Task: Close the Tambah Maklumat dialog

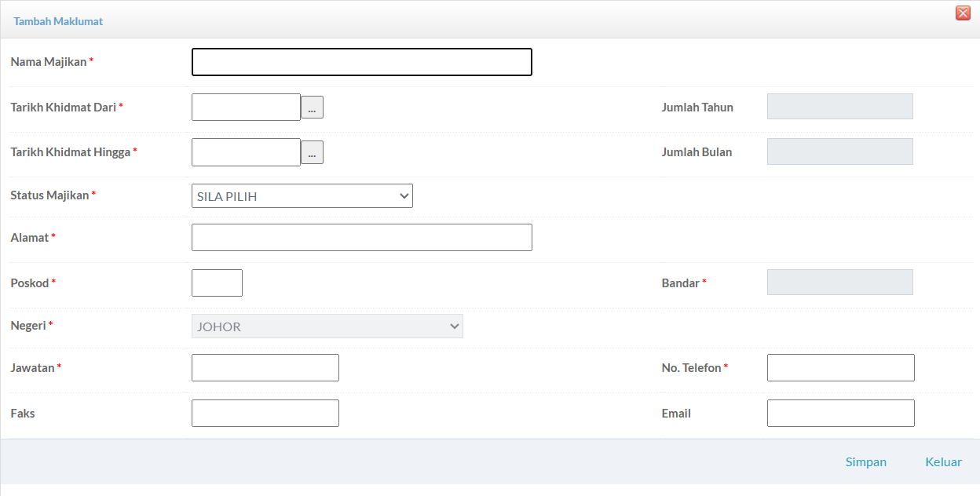Action: [x=962, y=13]
